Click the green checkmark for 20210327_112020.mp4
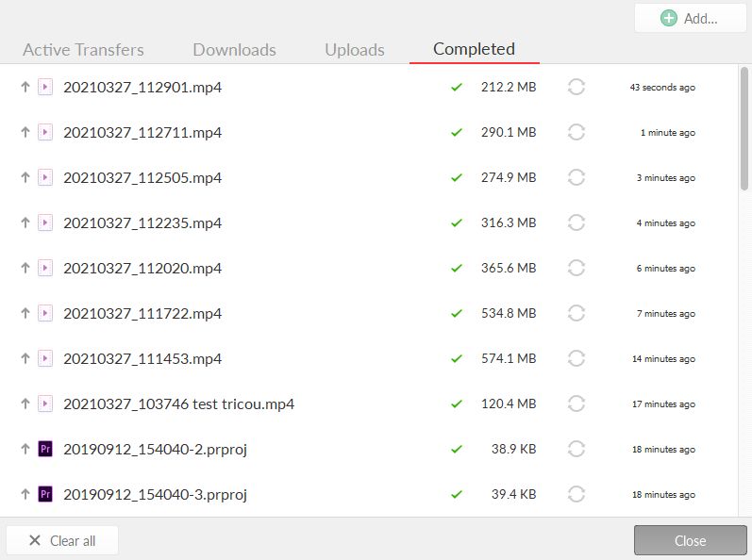The image size is (752, 560). (457, 269)
